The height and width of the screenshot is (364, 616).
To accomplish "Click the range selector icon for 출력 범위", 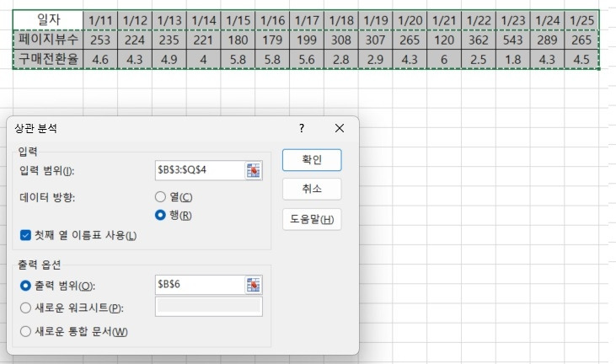I will coord(254,285).
